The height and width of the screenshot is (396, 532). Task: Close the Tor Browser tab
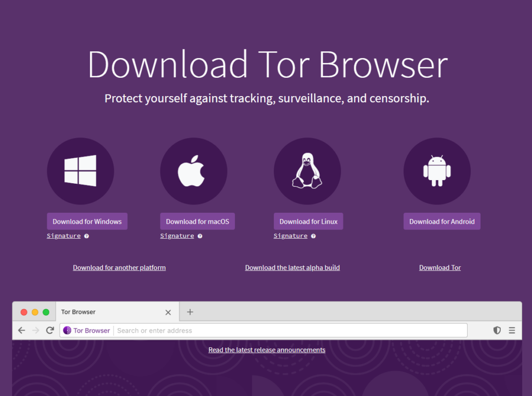[x=168, y=312]
